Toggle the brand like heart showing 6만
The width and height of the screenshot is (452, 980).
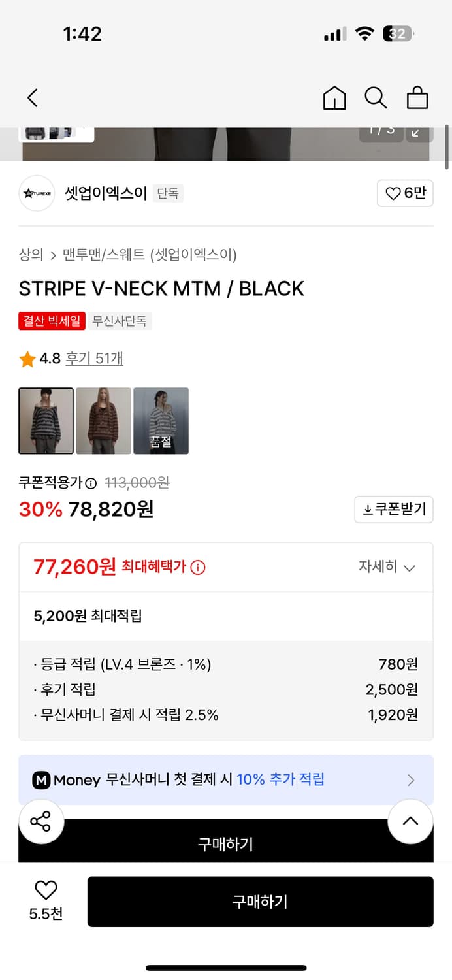coord(405,193)
